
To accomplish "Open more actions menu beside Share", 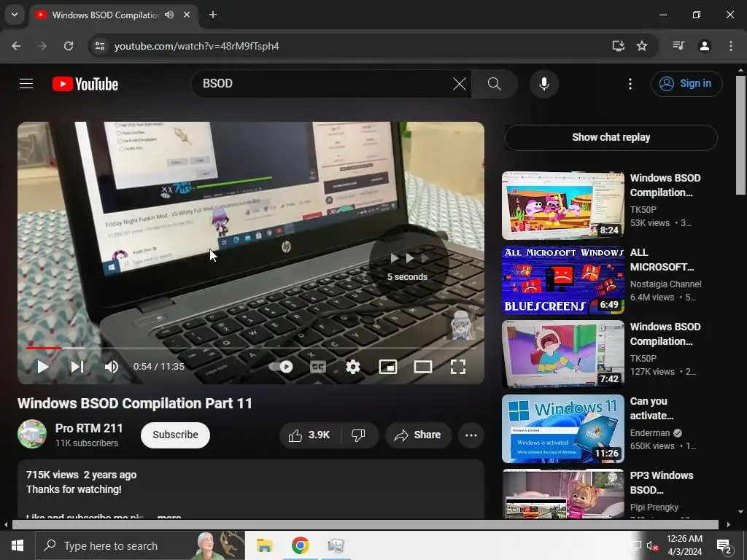I will 471,435.
